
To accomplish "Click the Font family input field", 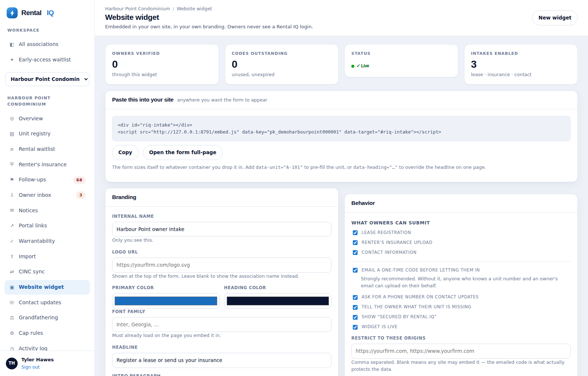I will coord(222,324).
